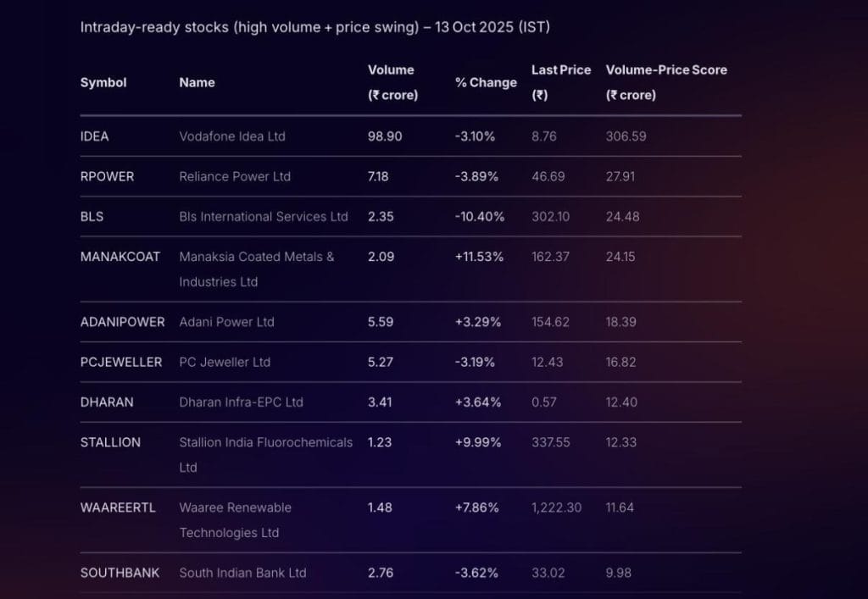Click the Symbol column header
This screenshot has height=599, width=868.
click(x=103, y=82)
